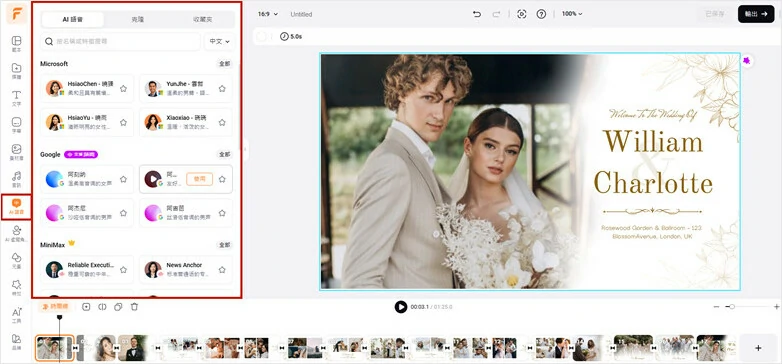Select the 阿刻納 Google voice card
The width and height of the screenshot is (782, 364).
coord(87,179)
